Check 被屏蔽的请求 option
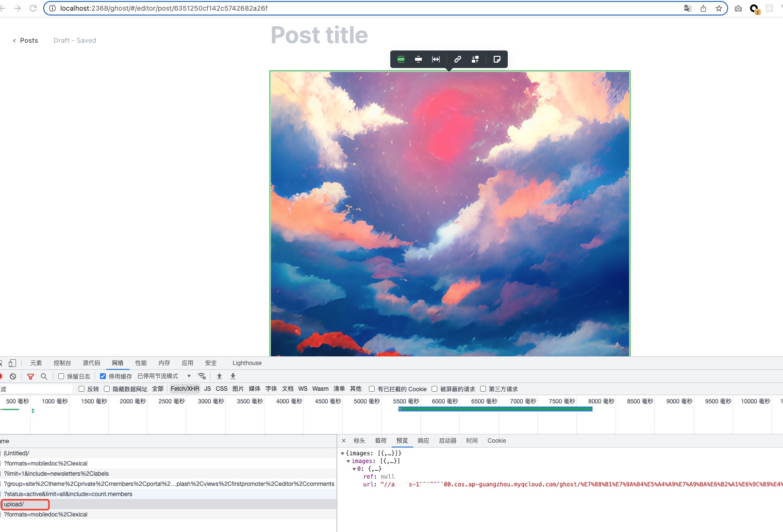This screenshot has height=532, width=783. coord(434,389)
